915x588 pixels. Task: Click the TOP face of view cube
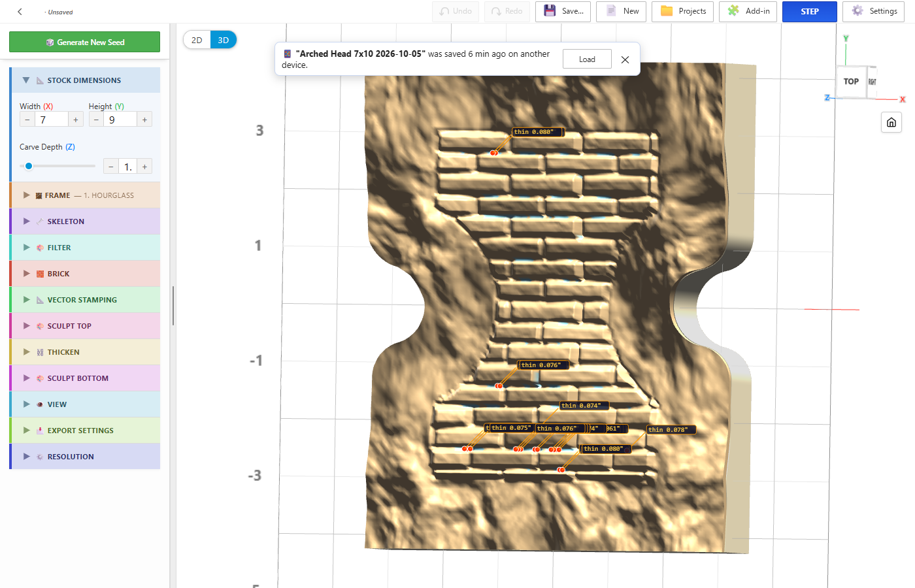coord(851,82)
